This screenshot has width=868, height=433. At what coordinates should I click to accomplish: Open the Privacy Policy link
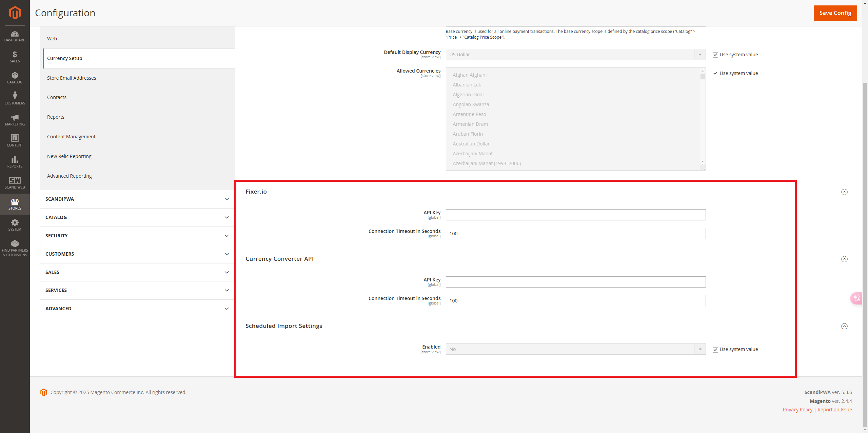797,410
